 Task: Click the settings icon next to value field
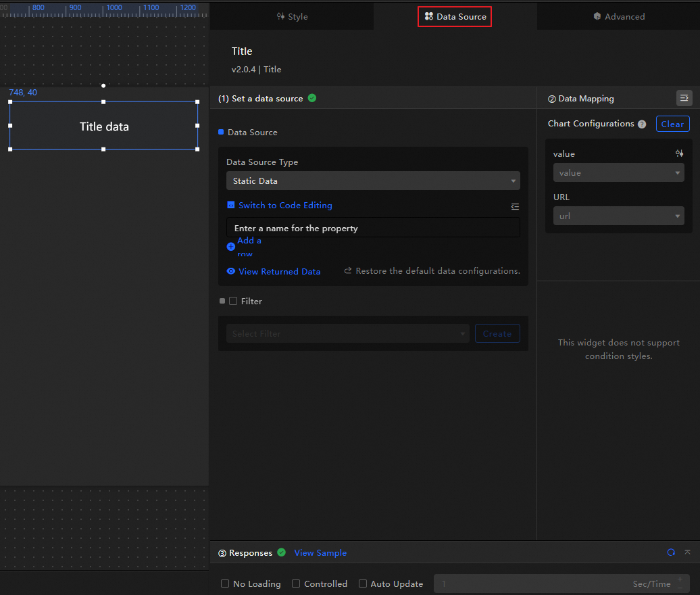(679, 154)
